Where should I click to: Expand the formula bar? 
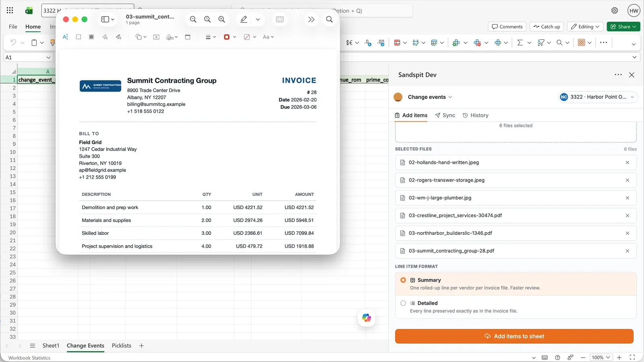(x=634, y=58)
